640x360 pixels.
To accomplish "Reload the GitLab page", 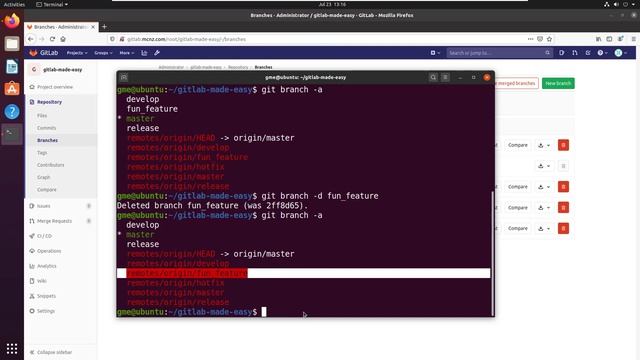I will click(52, 39).
